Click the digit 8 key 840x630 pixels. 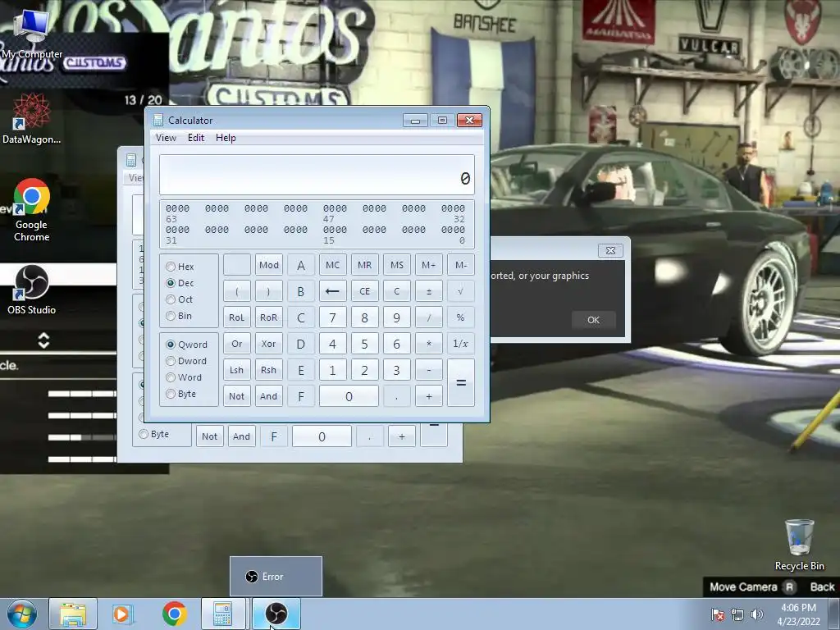(x=365, y=317)
